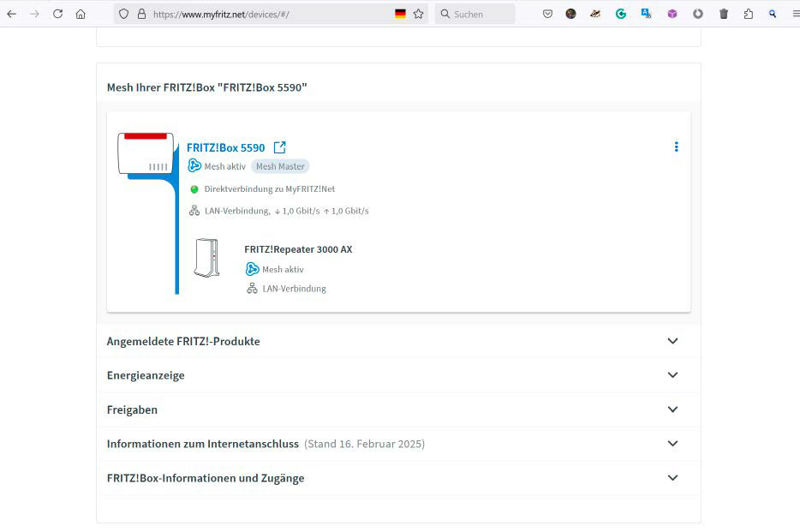Go back with the browser back arrow
This screenshot has width=800, height=532.
tap(11, 14)
